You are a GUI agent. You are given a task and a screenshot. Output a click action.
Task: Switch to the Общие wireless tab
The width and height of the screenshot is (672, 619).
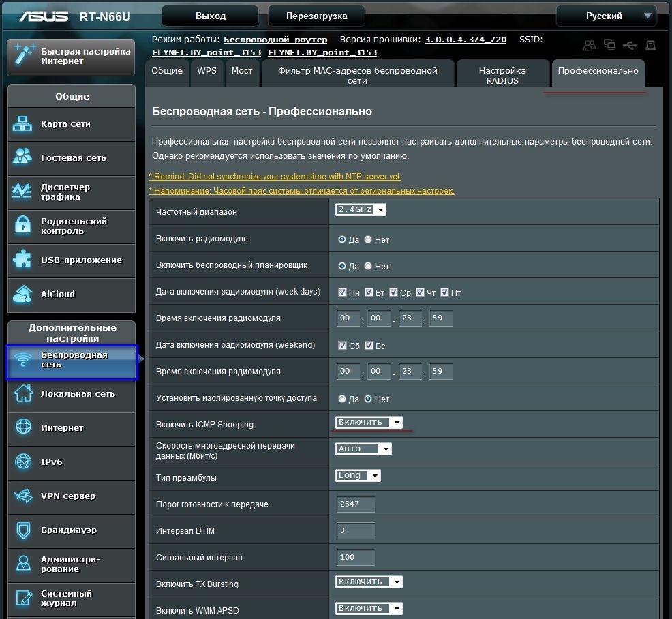[x=167, y=73]
